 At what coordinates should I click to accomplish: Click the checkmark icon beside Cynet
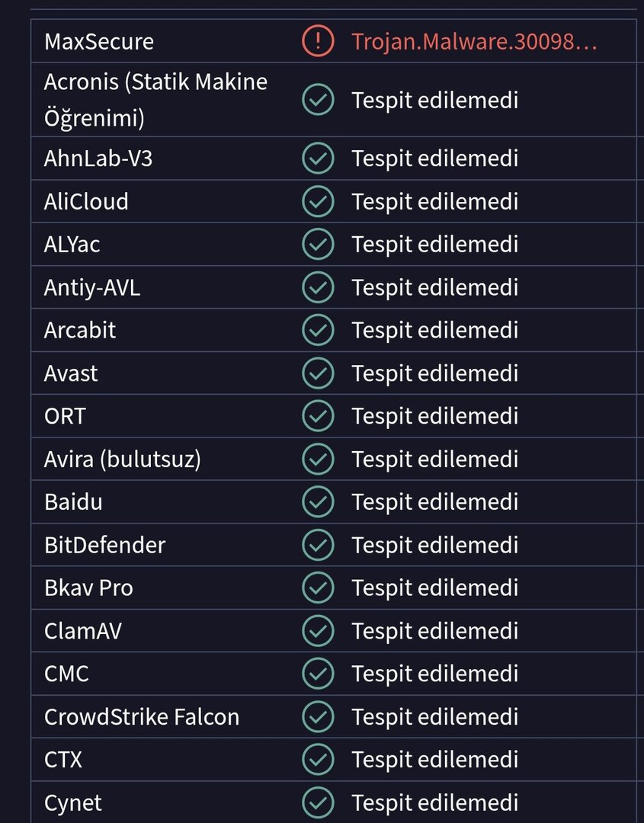click(318, 802)
